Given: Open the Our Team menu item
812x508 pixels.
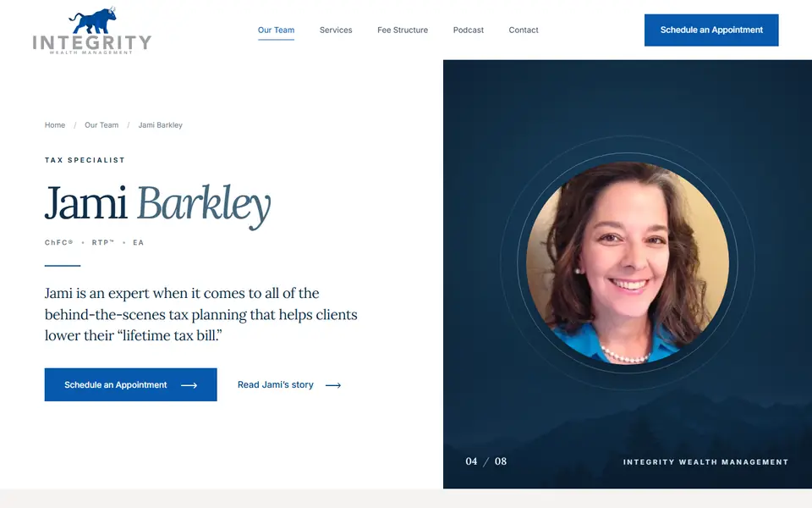Looking at the screenshot, I should 276,30.
